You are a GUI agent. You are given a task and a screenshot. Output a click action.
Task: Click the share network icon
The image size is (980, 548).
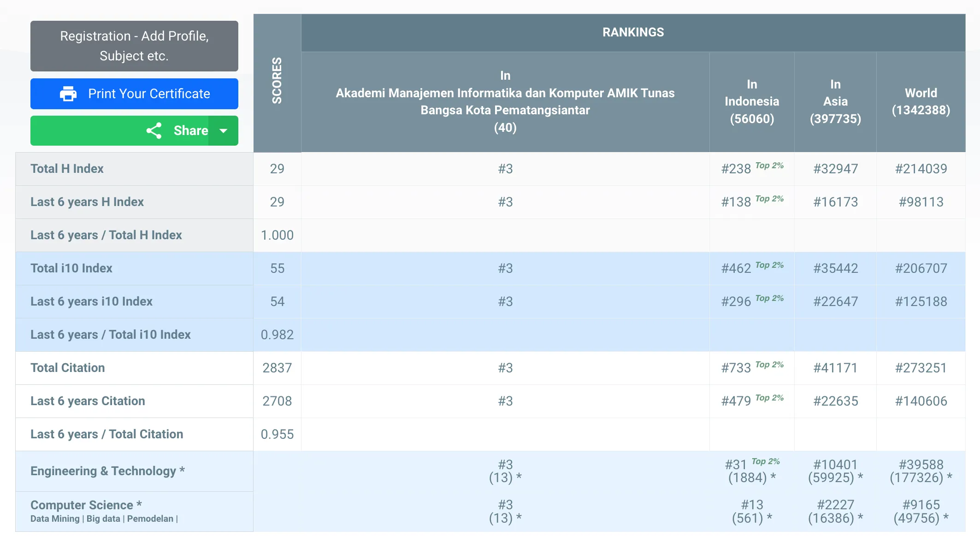[154, 131]
